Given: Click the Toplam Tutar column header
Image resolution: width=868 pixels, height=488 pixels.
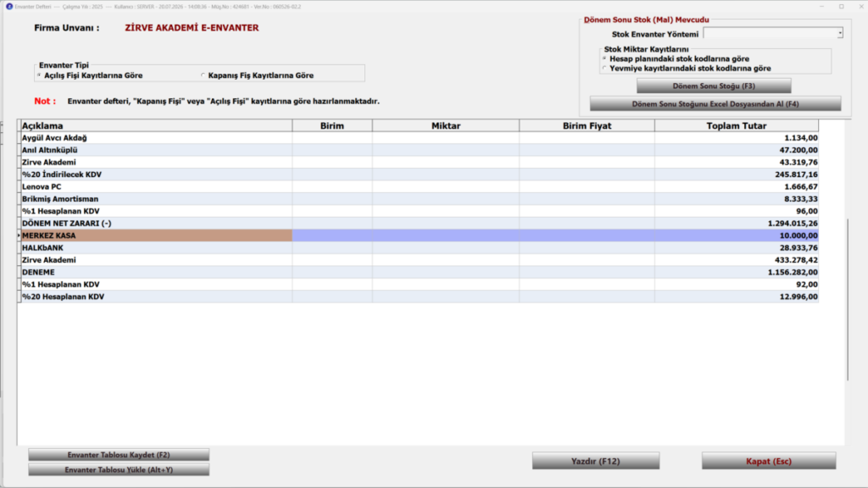Looking at the screenshot, I should [x=737, y=125].
